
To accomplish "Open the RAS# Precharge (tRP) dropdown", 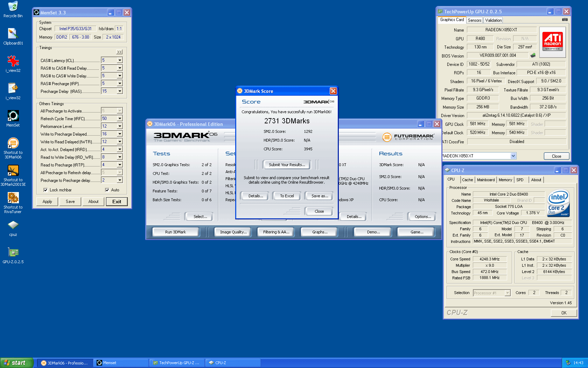I will click(120, 83).
